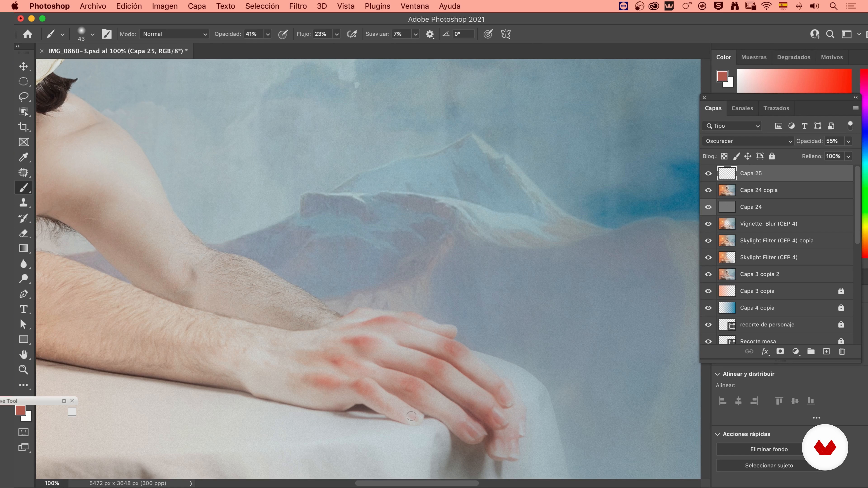Click delete layer trash icon
The height and width of the screenshot is (488, 868).
coord(842,351)
